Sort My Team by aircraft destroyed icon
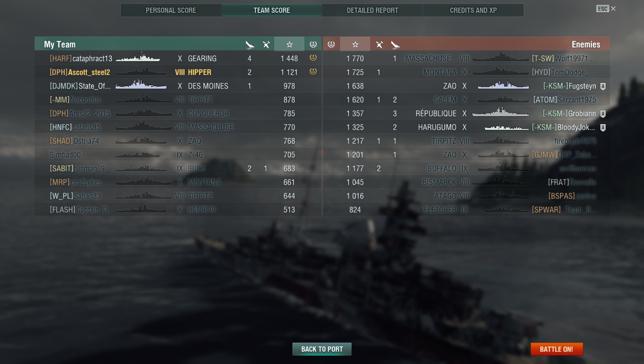 (x=266, y=45)
